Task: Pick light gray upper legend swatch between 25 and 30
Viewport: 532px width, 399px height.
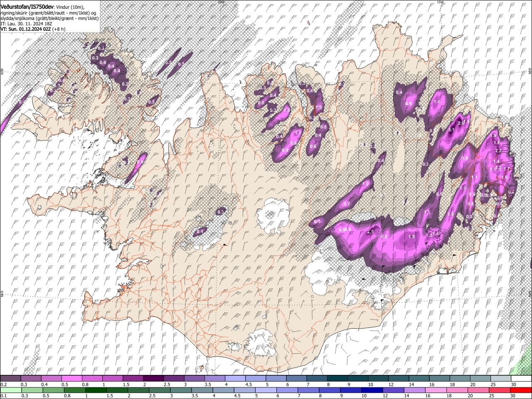Action: click(x=500, y=379)
